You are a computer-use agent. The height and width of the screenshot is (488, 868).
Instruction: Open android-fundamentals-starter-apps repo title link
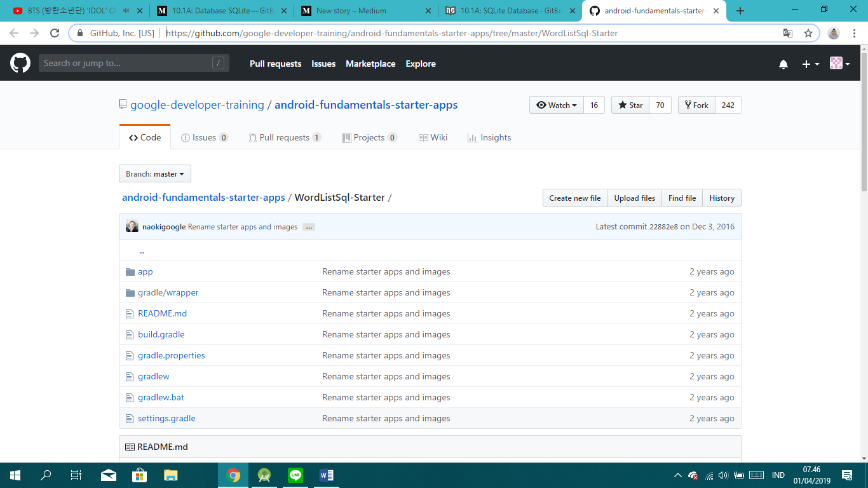366,105
